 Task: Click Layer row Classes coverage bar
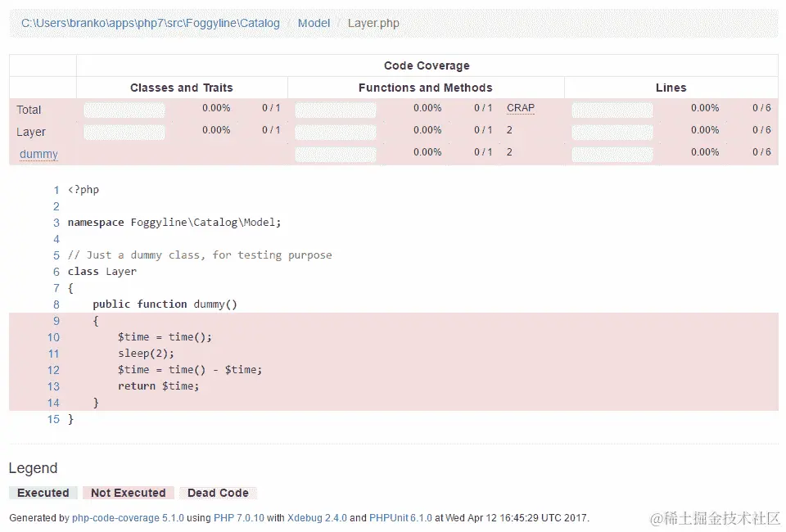[124, 132]
